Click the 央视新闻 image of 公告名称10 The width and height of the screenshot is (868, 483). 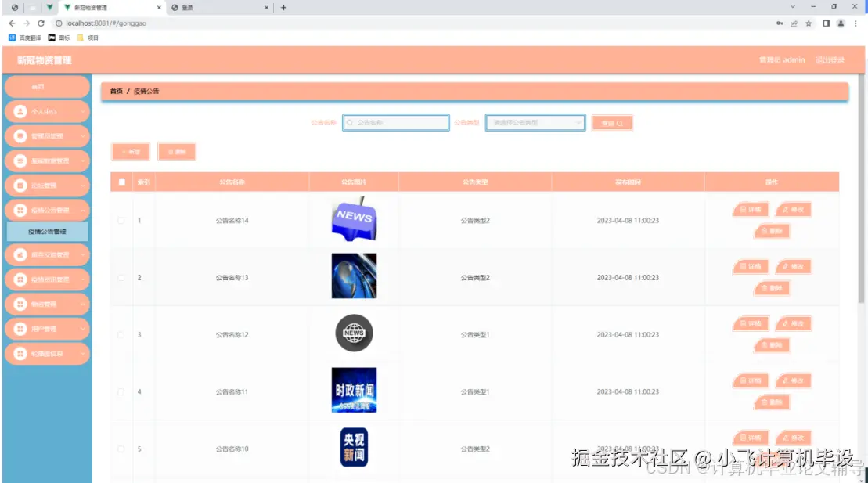tap(355, 447)
